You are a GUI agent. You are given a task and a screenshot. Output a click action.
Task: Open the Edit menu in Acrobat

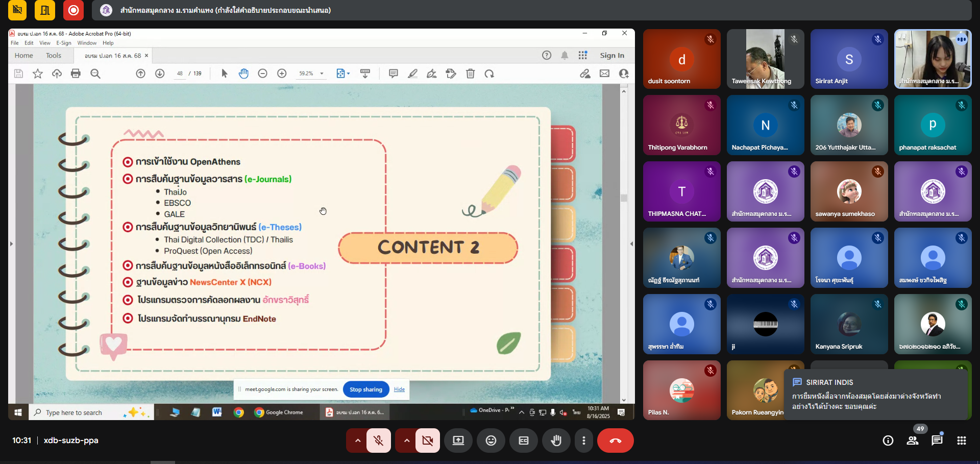point(29,43)
